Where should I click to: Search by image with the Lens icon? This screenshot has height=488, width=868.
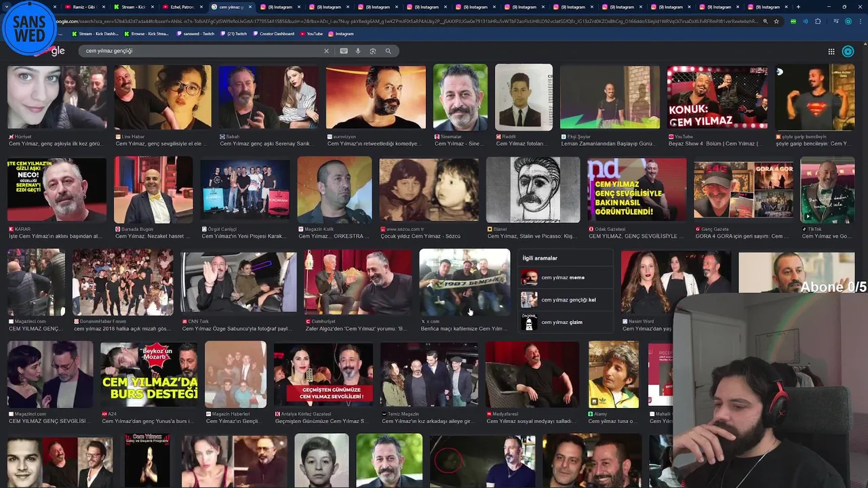tap(373, 51)
